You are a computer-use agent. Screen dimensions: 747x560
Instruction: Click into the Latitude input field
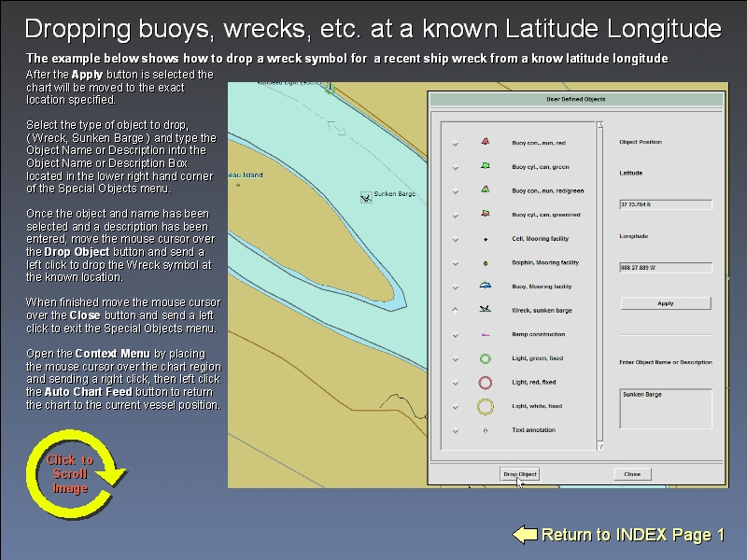(x=665, y=204)
